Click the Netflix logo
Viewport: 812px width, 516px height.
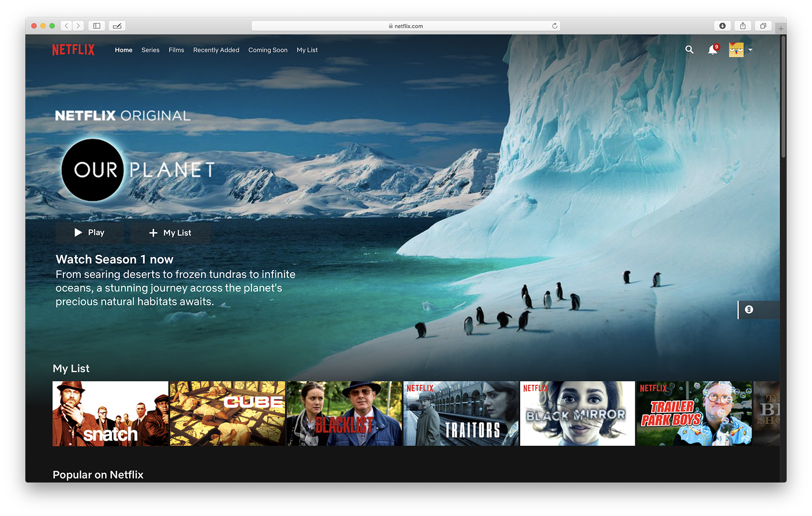click(x=73, y=50)
